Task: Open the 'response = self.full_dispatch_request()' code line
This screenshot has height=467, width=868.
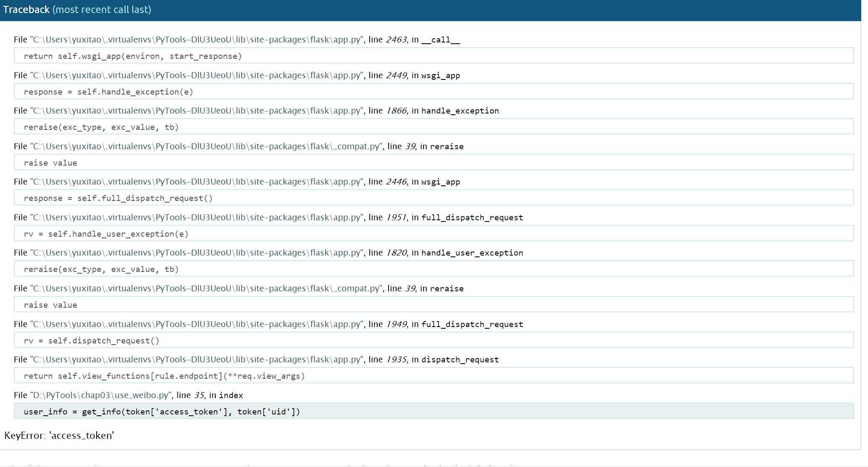Action: tap(434, 198)
